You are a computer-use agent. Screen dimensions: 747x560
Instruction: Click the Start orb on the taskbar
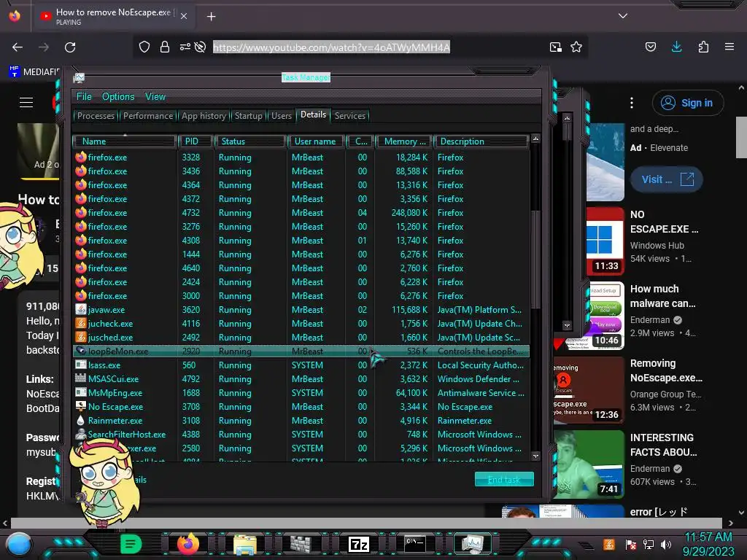coord(19,544)
